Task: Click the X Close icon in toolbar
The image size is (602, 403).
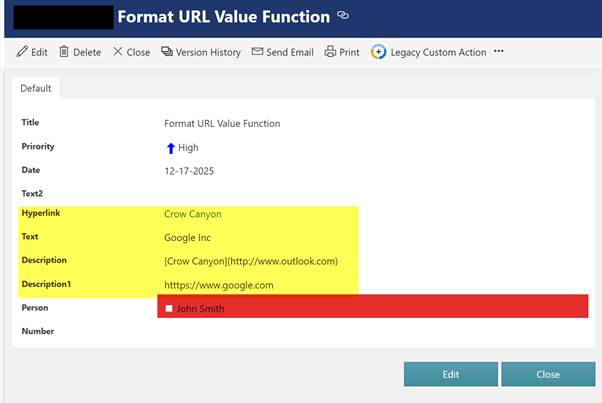Action: click(118, 52)
